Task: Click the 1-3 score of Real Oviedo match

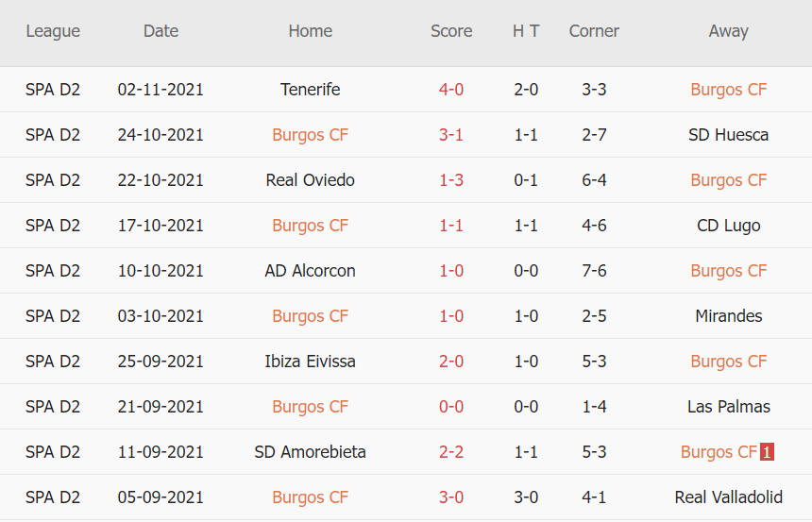Action: pos(451,180)
